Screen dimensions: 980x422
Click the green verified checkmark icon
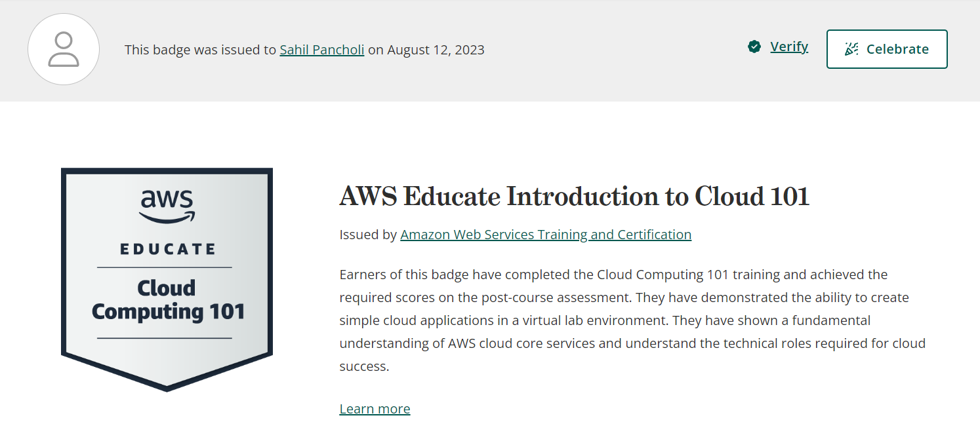coord(754,47)
